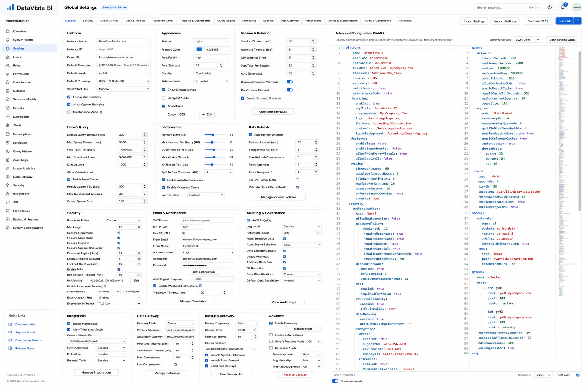Select the Roles icon in the sidebar
The image size is (588, 392).
tap(8, 65)
